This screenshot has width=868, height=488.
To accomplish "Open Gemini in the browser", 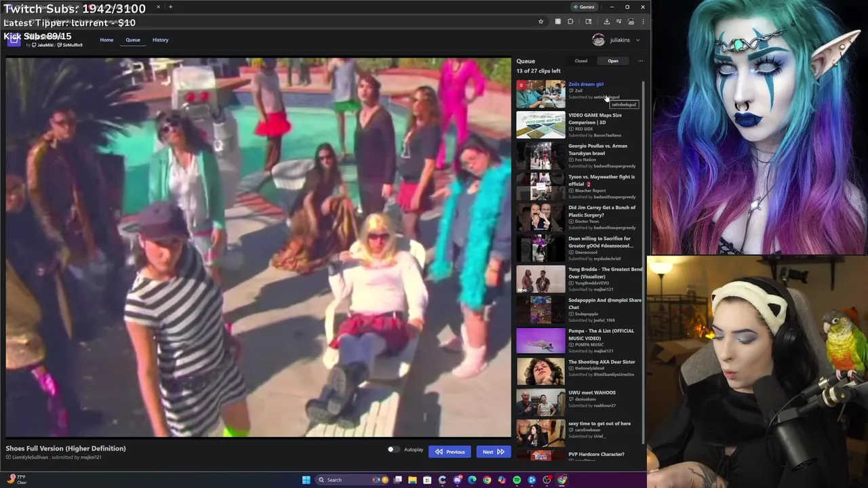I will 584,7.
